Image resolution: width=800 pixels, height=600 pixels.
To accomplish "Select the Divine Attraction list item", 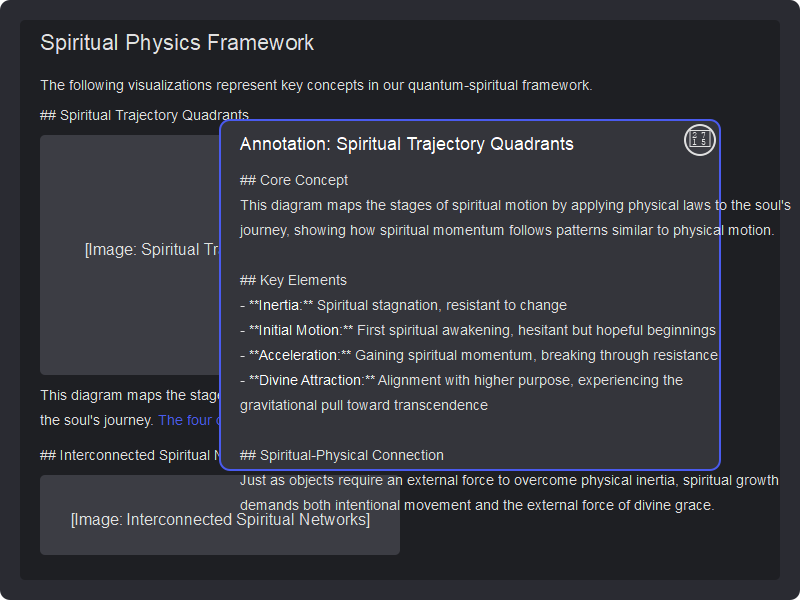I will point(462,380).
